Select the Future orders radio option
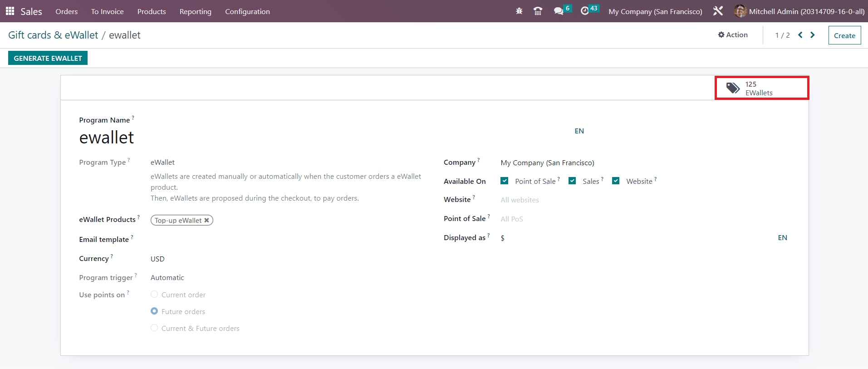Viewport: 868px width, 369px height. coord(154,311)
